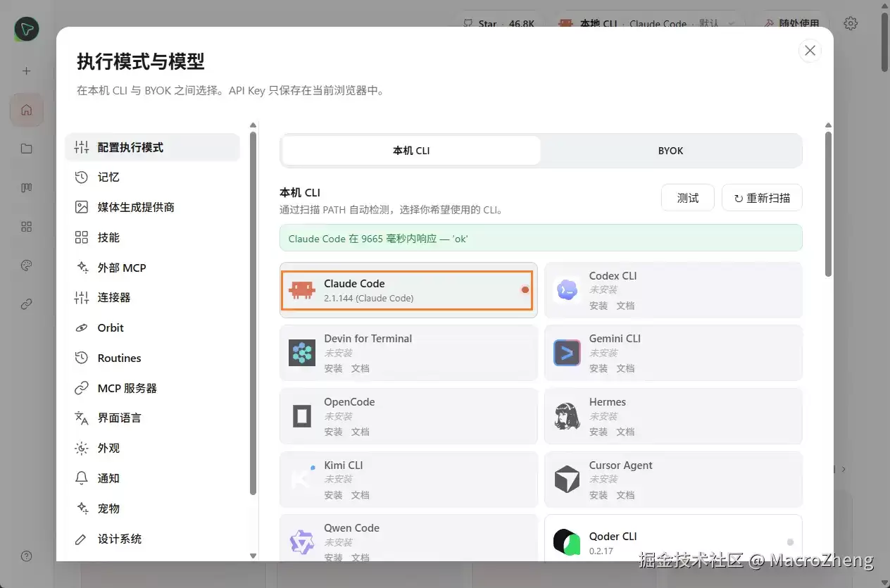Click the Codex CLI logo icon
The image size is (890, 588).
(567, 290)
